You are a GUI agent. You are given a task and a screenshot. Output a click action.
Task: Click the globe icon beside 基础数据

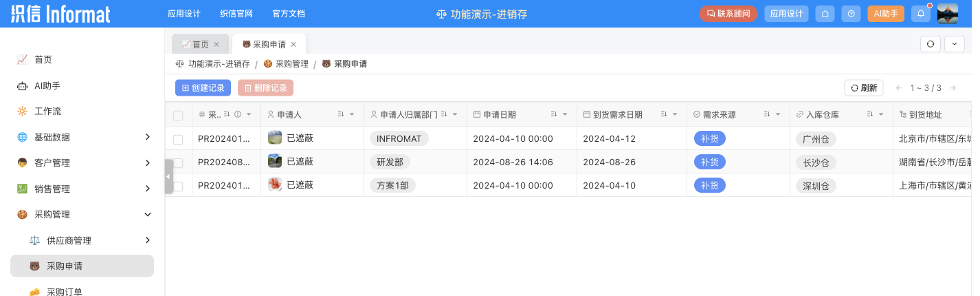pyautogui.click(x=22, y=137)
